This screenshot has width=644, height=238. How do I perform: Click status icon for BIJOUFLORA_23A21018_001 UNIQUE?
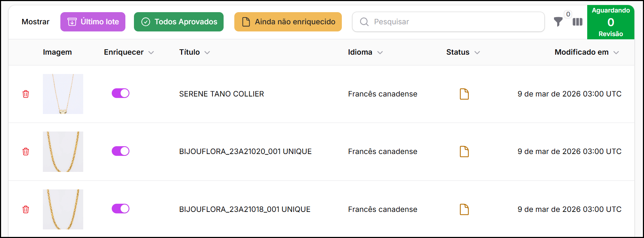(x=464, y=209)
